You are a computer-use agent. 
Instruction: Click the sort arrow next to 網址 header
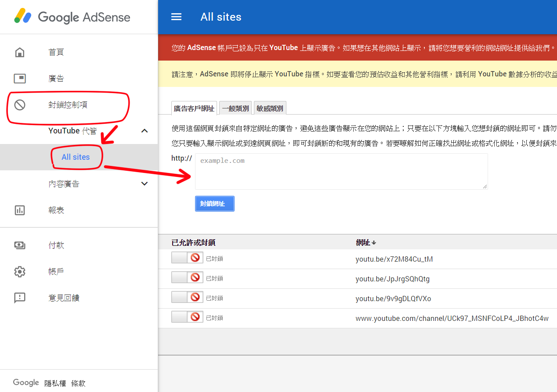point(374,243)
